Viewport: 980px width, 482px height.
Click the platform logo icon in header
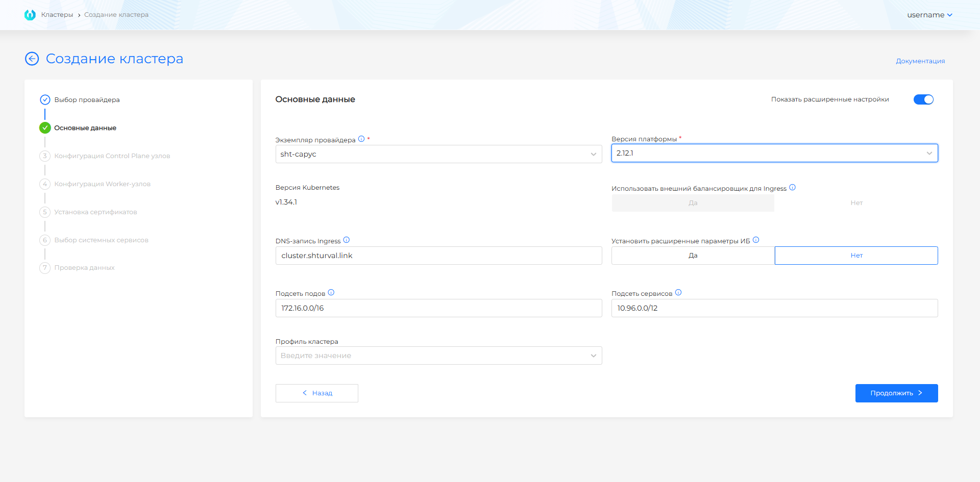point(30,15)
